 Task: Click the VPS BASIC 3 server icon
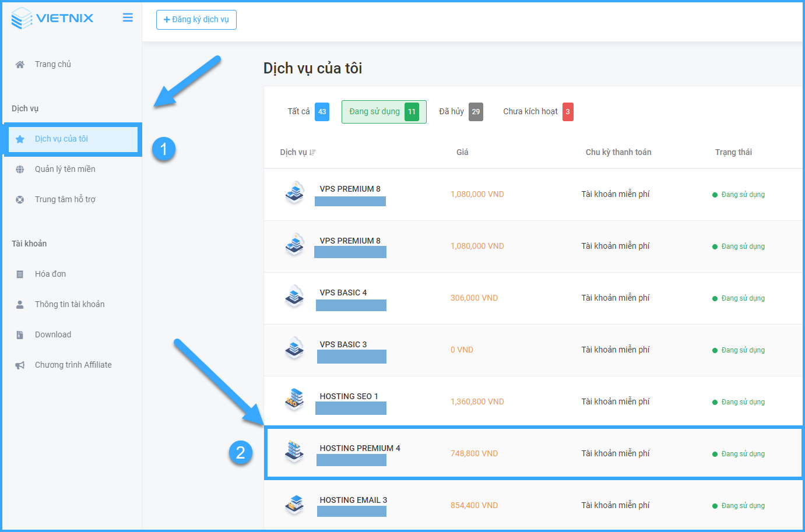coord(295,348)
